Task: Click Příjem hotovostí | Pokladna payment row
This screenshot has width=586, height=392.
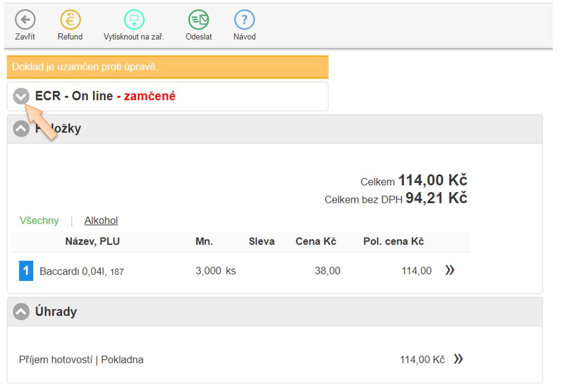Action: click(82, 360)
